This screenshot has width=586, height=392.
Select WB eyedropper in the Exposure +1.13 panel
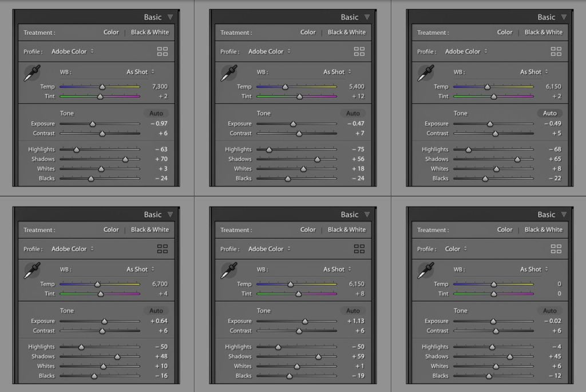[x=229, y=270]
